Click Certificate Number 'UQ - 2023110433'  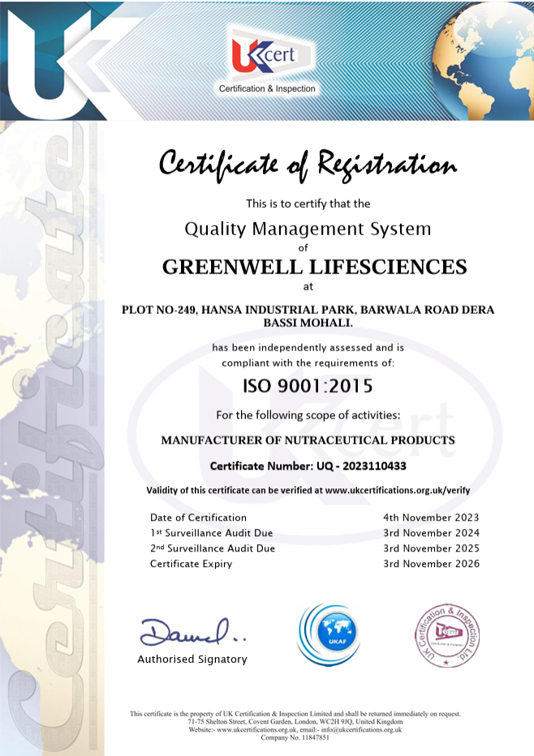[361, 466]
